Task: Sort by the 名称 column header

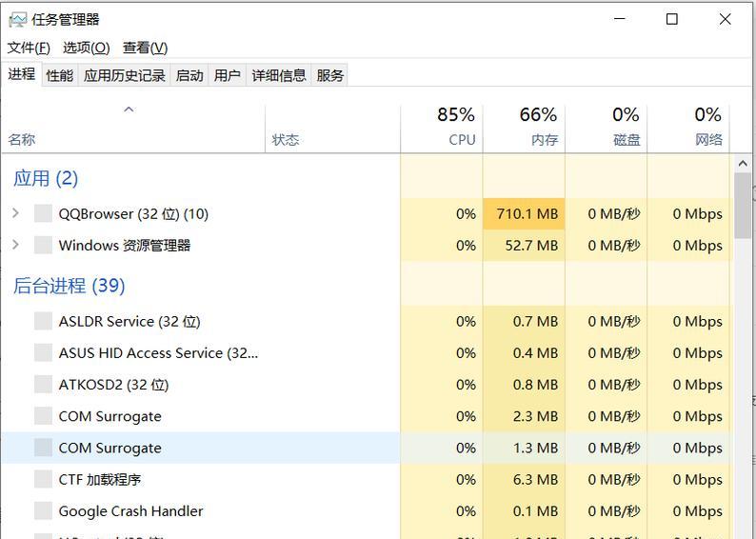Action: coord(133,128)
